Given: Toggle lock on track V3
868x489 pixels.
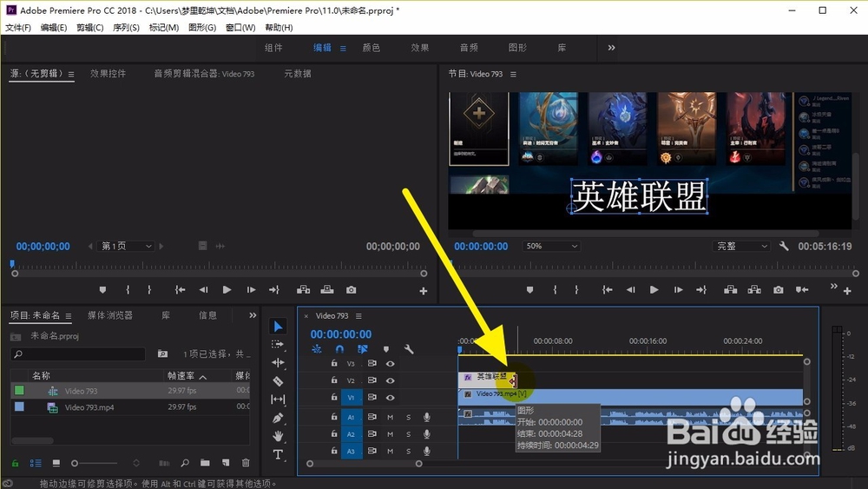Looking at the screenshot, I should pos(334,363).
